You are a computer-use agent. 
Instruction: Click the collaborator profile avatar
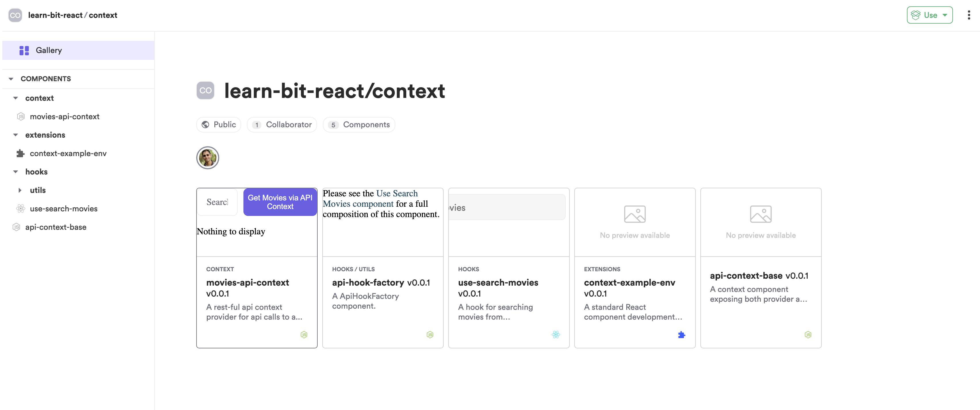(208, 157)
